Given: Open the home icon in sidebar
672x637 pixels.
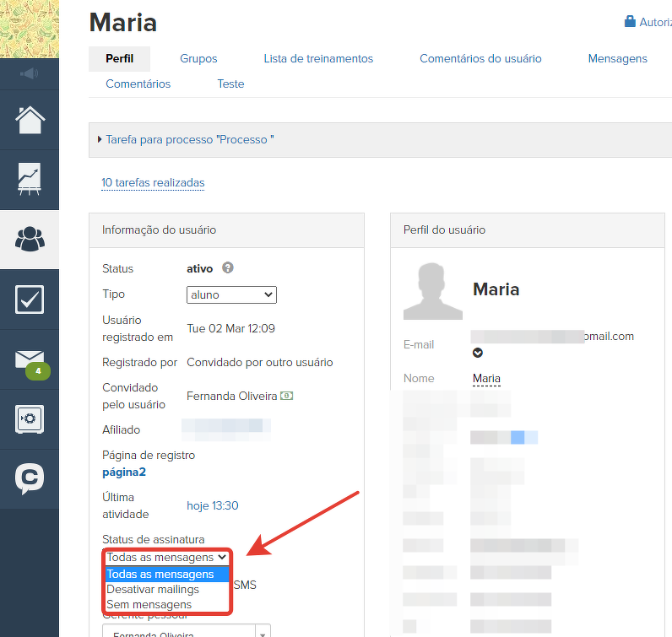Looking at the screenshot, I should click(30, 120).
